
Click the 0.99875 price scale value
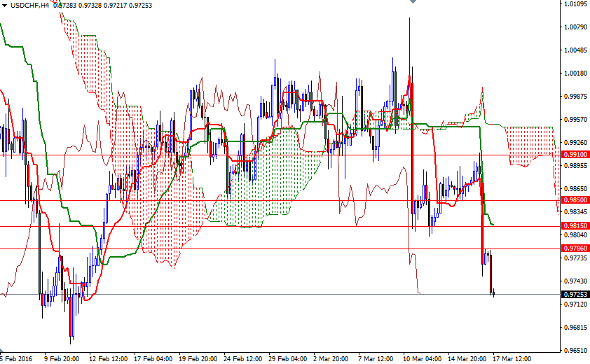pyautogui.click(x=576, y=97)
